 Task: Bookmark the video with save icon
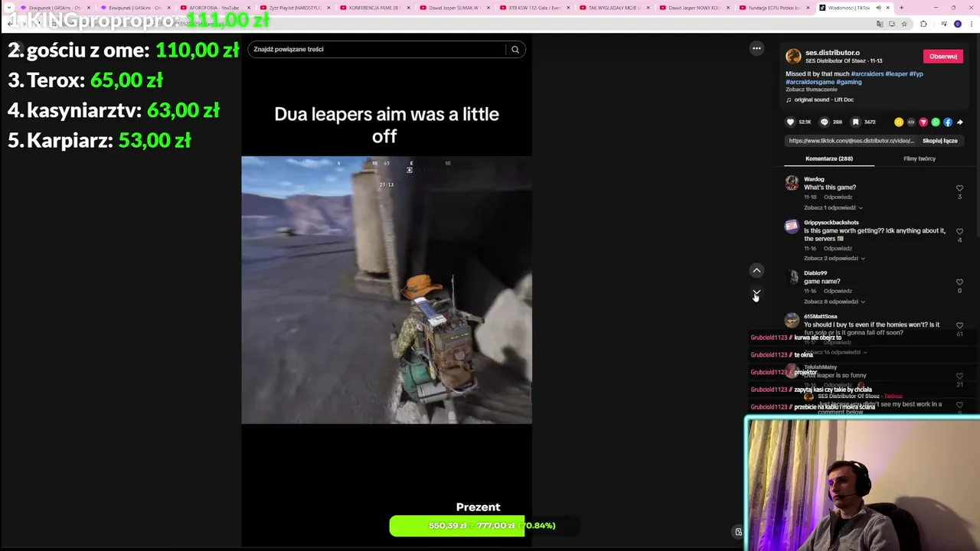[x=856, y=122]
